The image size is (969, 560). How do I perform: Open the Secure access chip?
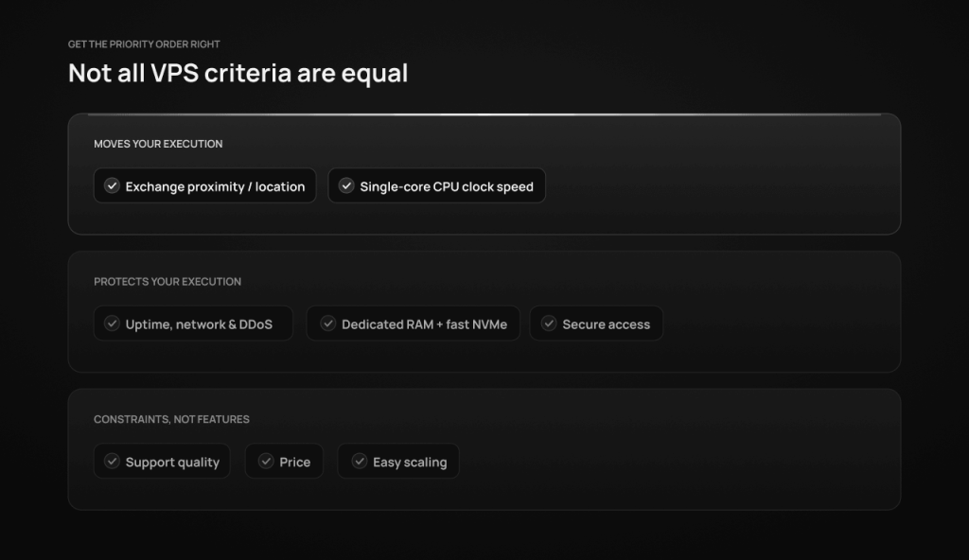pos(596,324)
